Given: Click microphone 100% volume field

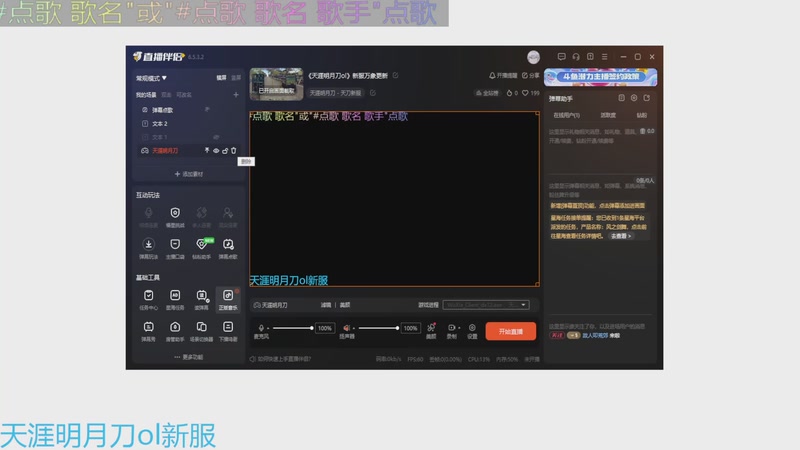Looking at the screenshot, I should coord(325,328).
